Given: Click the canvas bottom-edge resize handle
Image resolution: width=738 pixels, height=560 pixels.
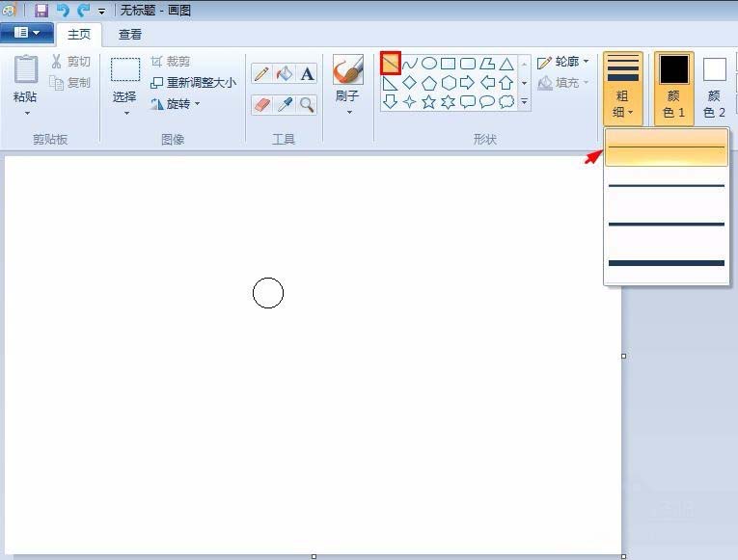Looking at the screenshot, I should pyautogui.click(x=314, y=557).
